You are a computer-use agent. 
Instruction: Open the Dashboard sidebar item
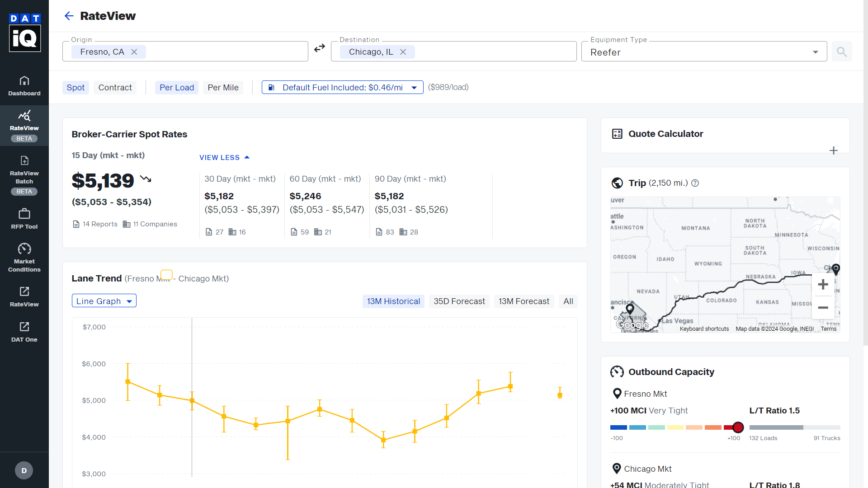click(24, 86)
